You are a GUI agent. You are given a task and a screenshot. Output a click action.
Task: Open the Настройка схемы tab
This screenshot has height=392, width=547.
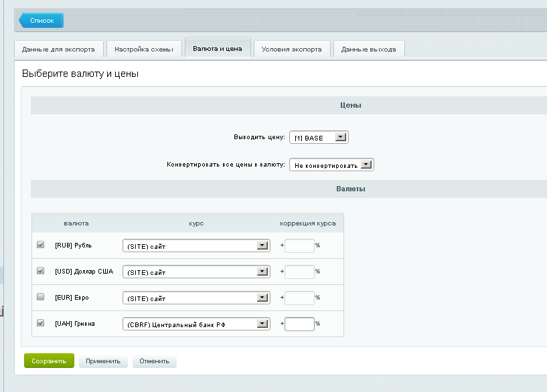tap(144, 50)
